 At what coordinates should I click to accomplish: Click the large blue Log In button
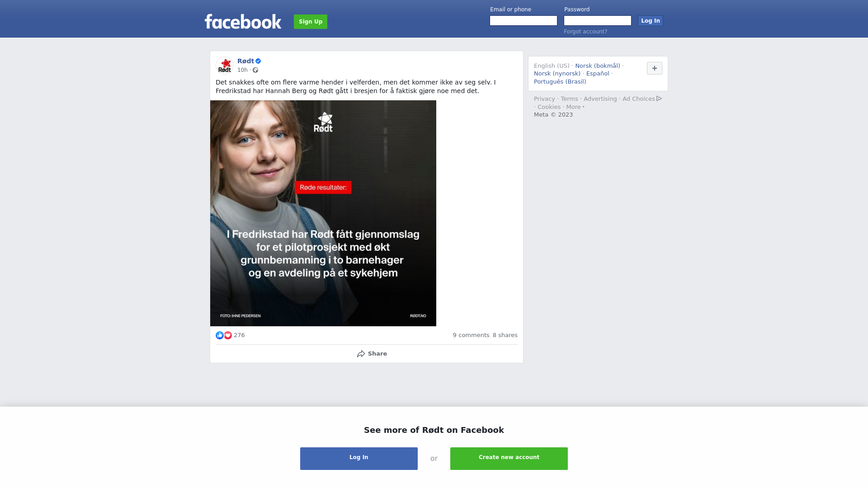pos(359,459)
